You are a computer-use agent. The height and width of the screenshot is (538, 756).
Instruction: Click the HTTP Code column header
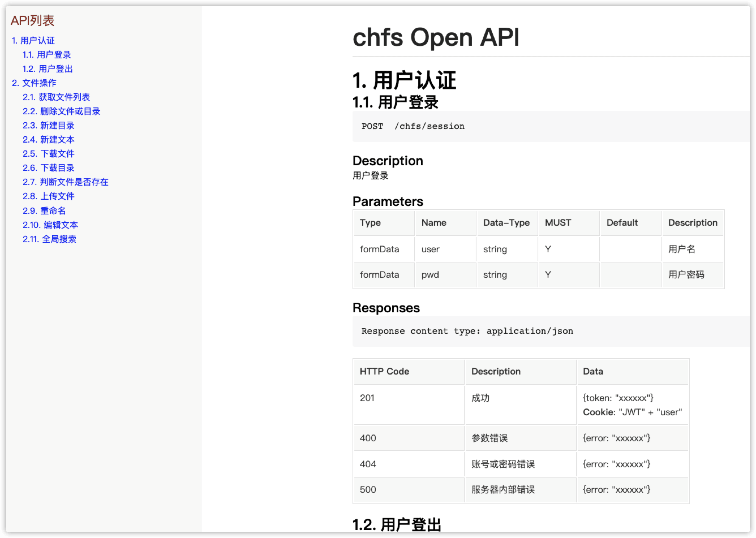pyautogui.click(x=409, y=371)
